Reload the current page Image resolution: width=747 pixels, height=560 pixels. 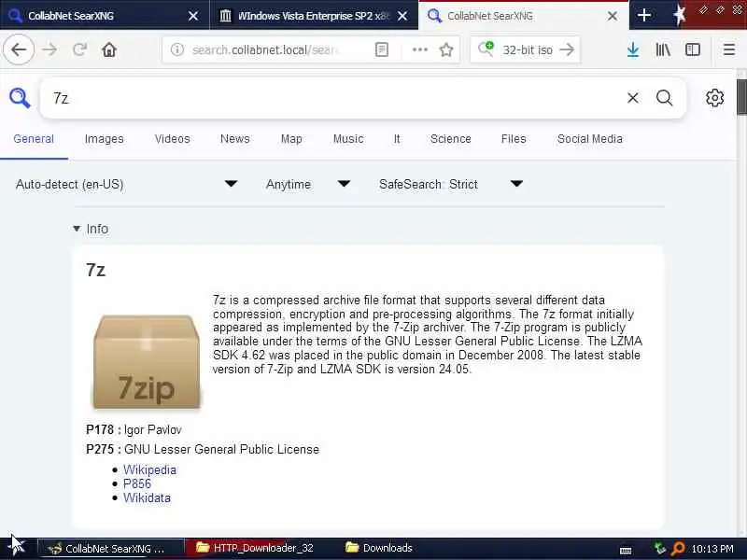(79, 49)
